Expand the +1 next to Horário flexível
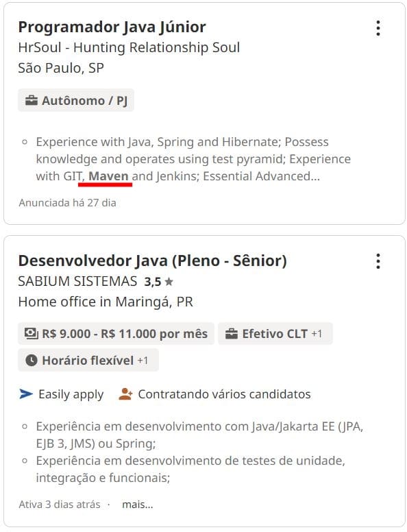 (x=143, y=361)
